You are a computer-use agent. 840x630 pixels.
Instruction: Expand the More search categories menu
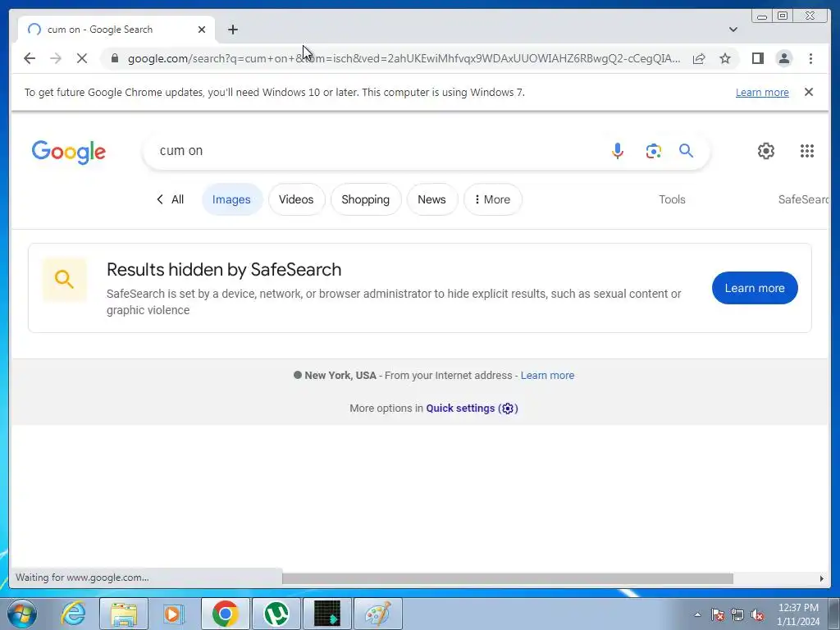[x=492, y=199]
